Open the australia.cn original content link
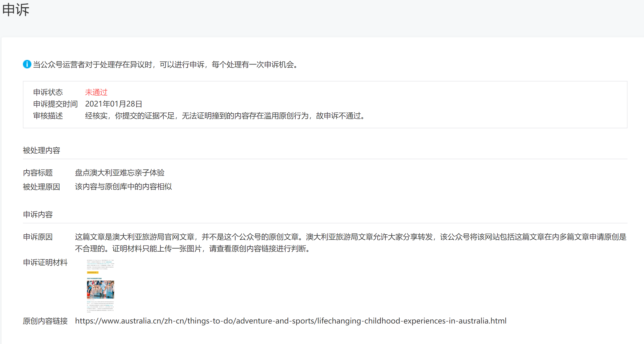The height and width of the screenshot is (344, 644). point(291,321)
